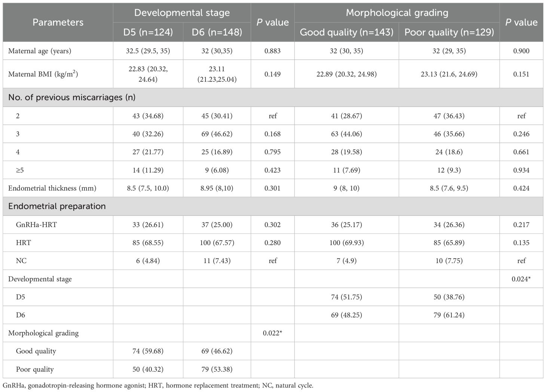Click the Endometrial thickness (mm) row label
This screenshot has width=546, height=392.
pos(52,188)
